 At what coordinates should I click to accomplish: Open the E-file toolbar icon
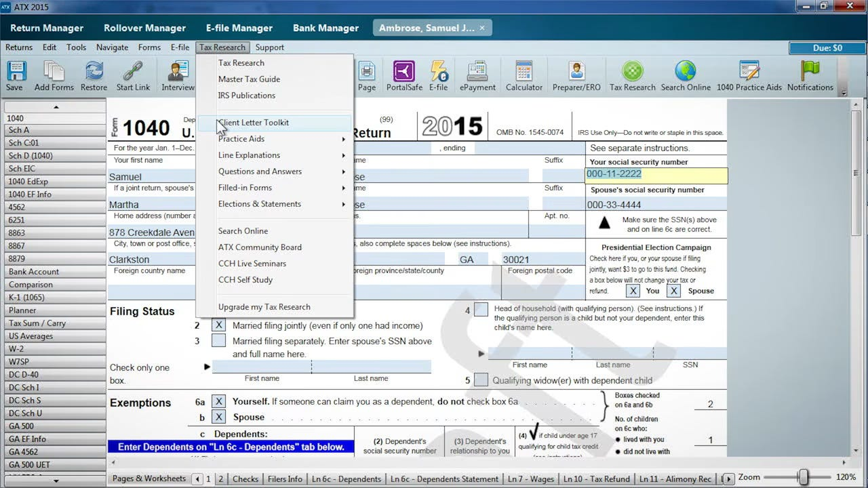(x=438, y=75)
